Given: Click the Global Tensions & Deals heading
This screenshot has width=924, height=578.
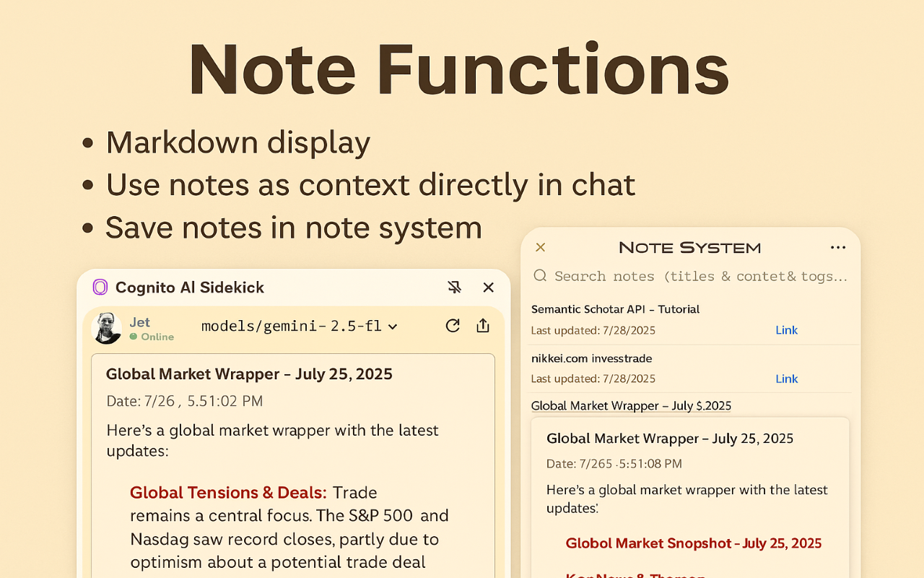Looking at the screenshot, I should (x=228, y=493).
